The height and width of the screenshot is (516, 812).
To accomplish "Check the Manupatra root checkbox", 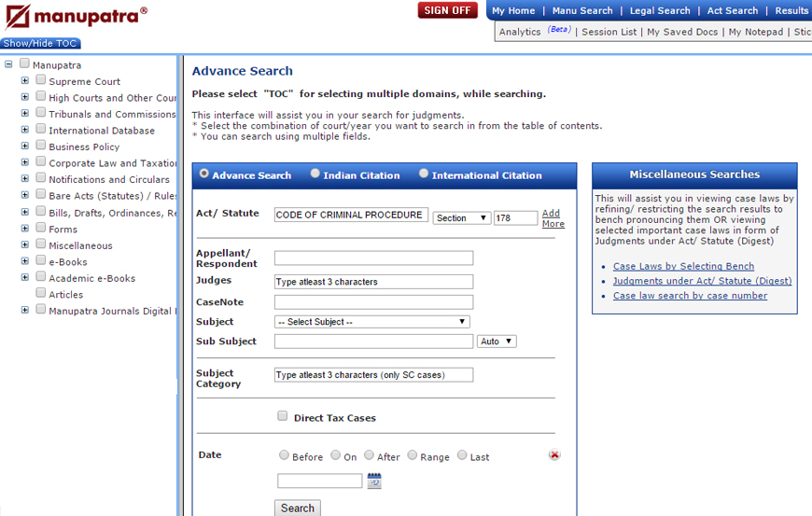I will (24, 63).
